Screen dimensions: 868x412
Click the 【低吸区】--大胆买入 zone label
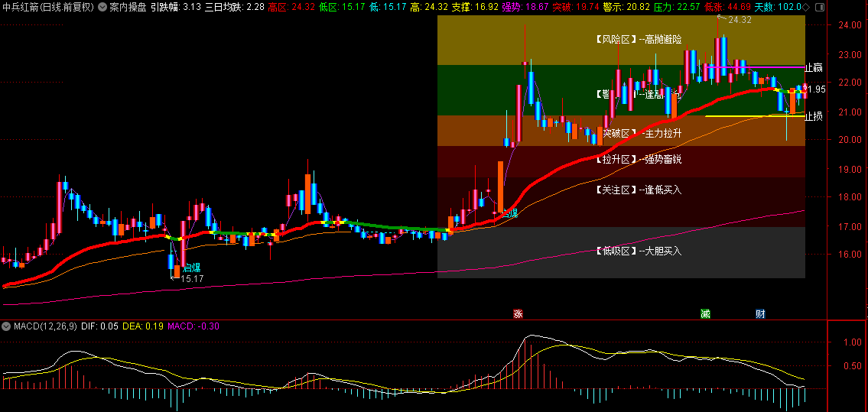[x=639, y=251]
